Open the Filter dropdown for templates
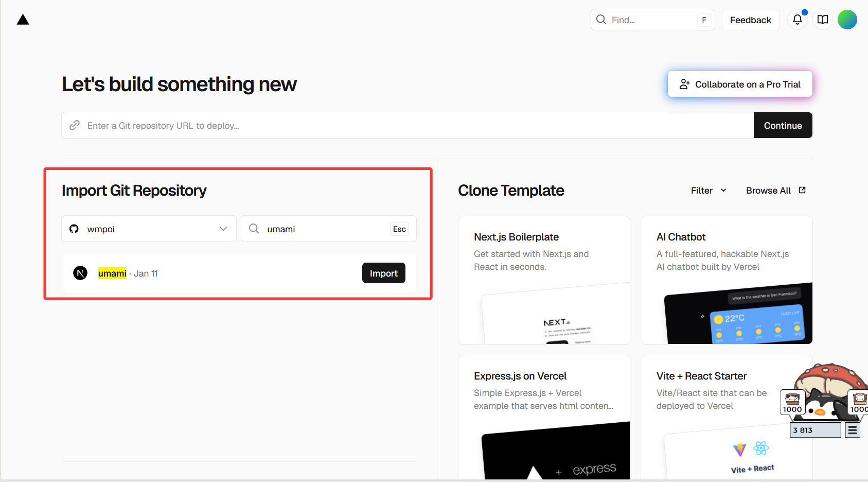The height and width of the screenshot is (482, 868). coord(708,191)
